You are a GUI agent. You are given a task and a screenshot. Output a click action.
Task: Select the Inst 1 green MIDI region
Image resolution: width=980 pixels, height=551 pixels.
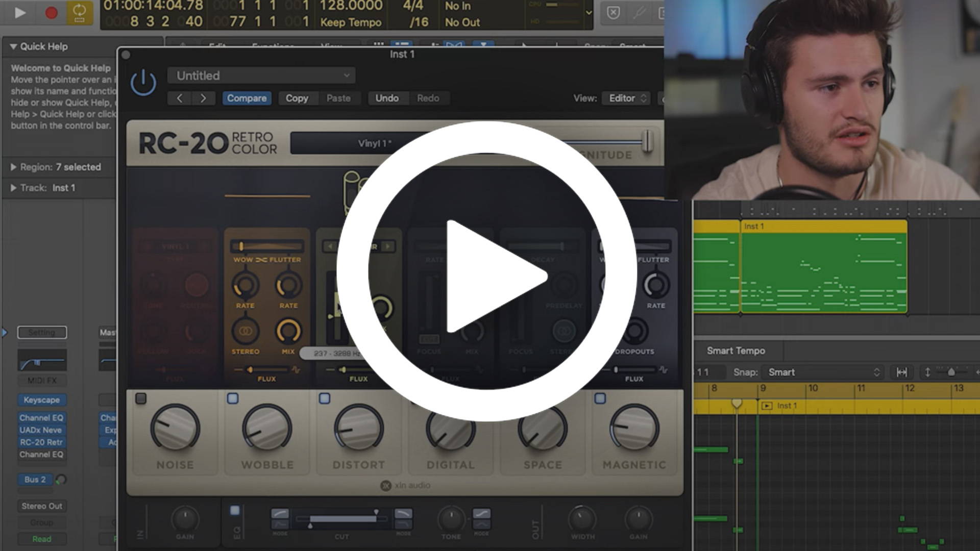(x=824, y=266)
